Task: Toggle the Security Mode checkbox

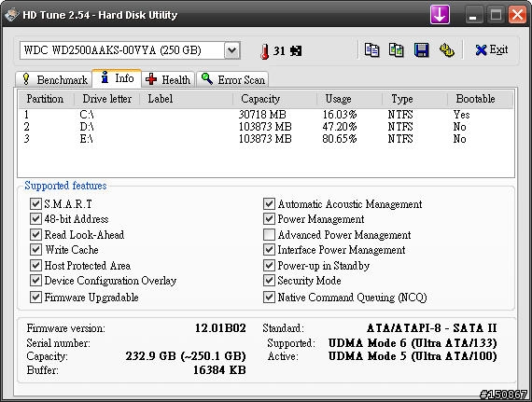Action: point(269,281)
